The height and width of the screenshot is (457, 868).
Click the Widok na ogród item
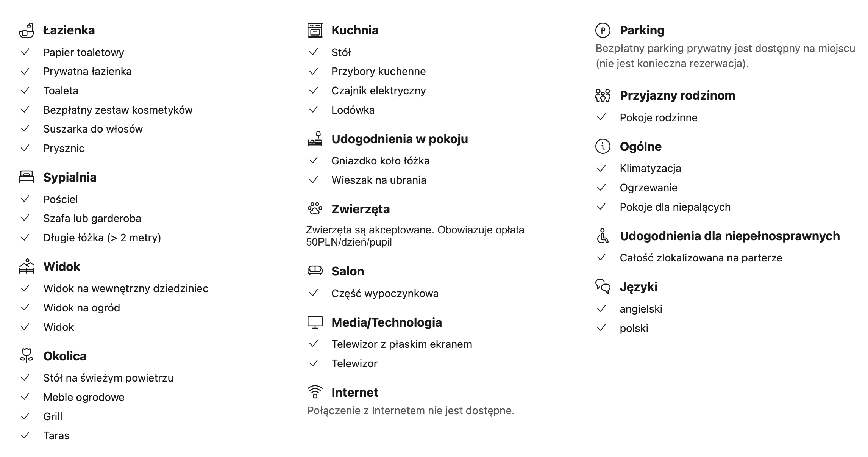click(x=81, y=308)
